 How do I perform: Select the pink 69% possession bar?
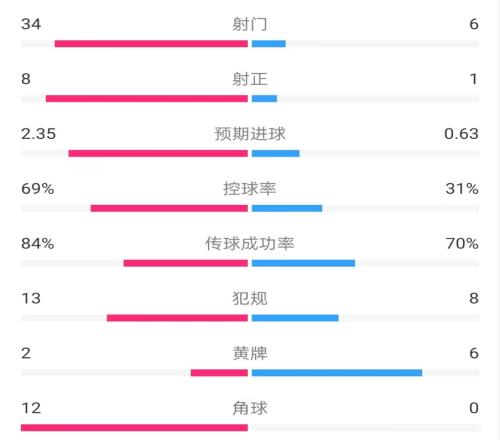(x=169, y=208)
